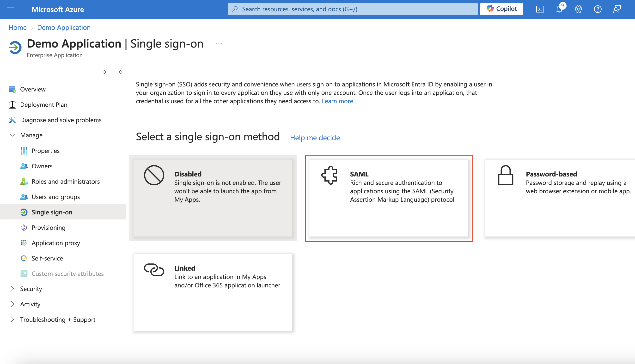Image resolution: width=635 pixels, height=364 pixels.
Task: Click the Self-service key icon
Action: (24, 258)
